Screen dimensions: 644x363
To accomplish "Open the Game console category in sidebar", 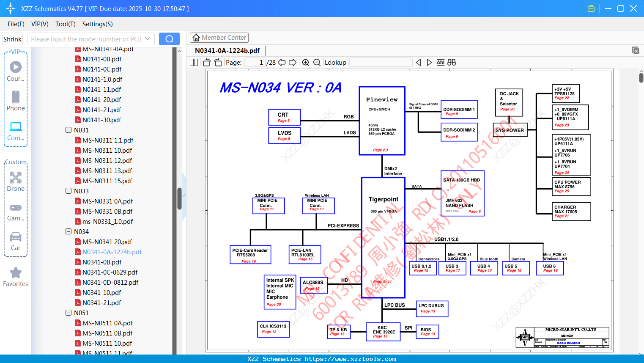I will 16,212.
